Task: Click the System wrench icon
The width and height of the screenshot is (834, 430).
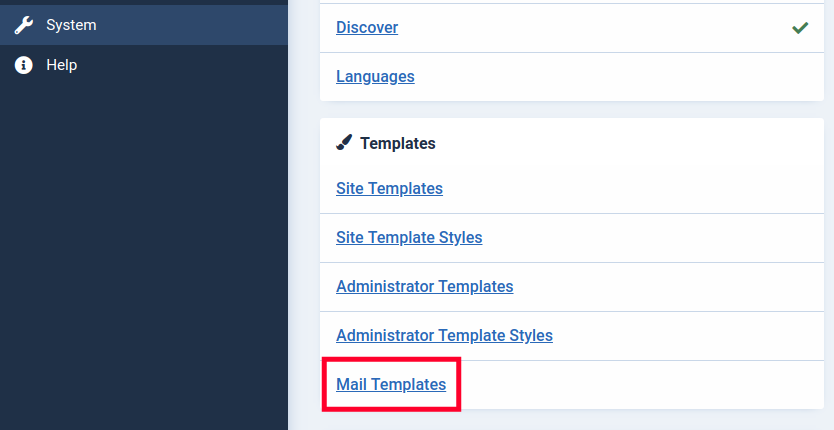Action: (x=24, y=25)
